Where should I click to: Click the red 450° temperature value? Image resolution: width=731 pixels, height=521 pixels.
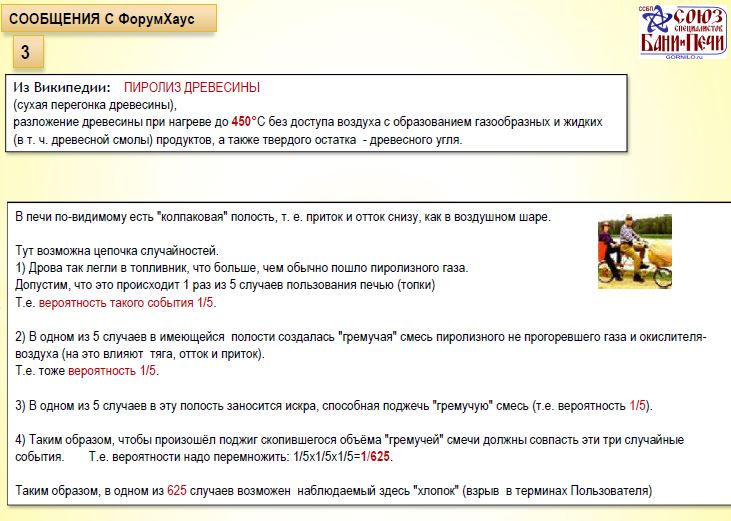[x=244, y=121]
